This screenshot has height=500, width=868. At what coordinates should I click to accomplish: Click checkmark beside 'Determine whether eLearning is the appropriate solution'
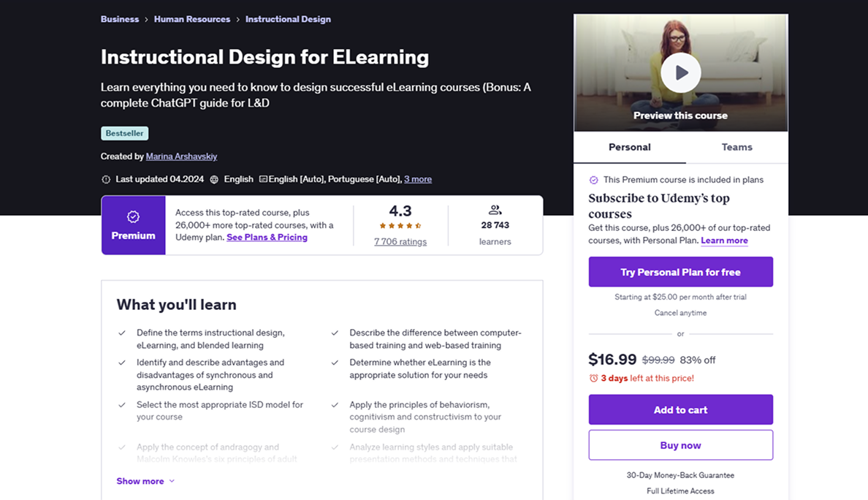tap(335, 363)
